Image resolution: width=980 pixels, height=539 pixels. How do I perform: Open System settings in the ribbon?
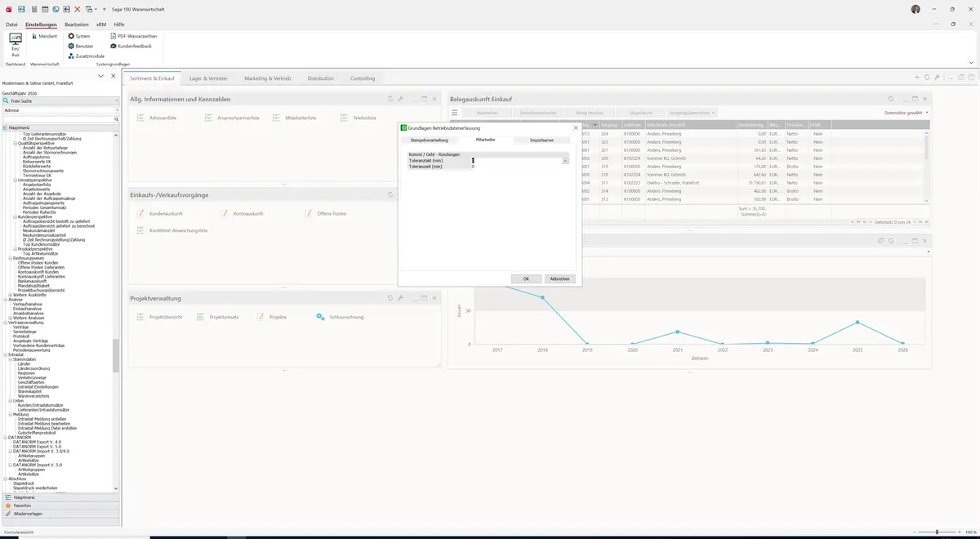click(78, 36)
